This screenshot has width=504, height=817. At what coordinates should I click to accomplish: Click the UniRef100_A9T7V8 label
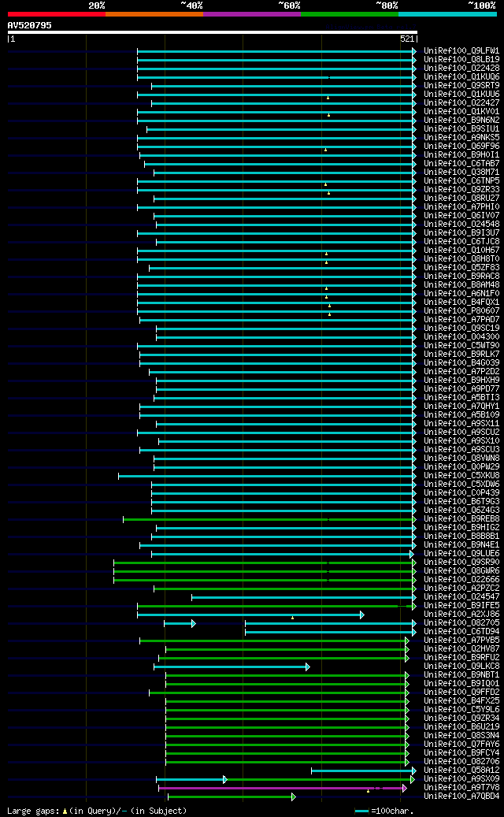click(x=461, y=787)
